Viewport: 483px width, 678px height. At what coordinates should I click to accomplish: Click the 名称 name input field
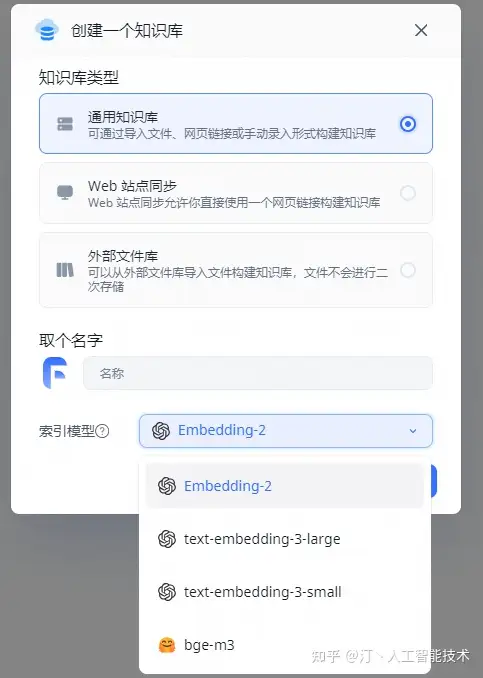(x=258, y=373)
